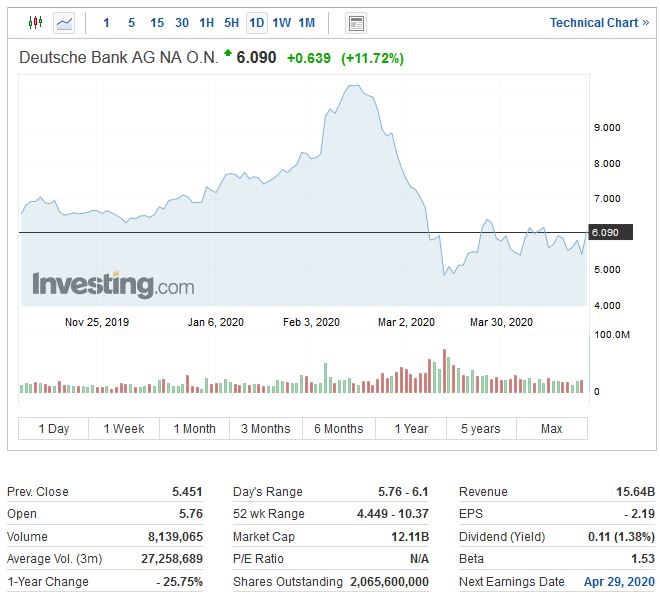Click the Deutsche Bank AG NA O.N. title
The image size is (660, 602).
pos(119,57)
